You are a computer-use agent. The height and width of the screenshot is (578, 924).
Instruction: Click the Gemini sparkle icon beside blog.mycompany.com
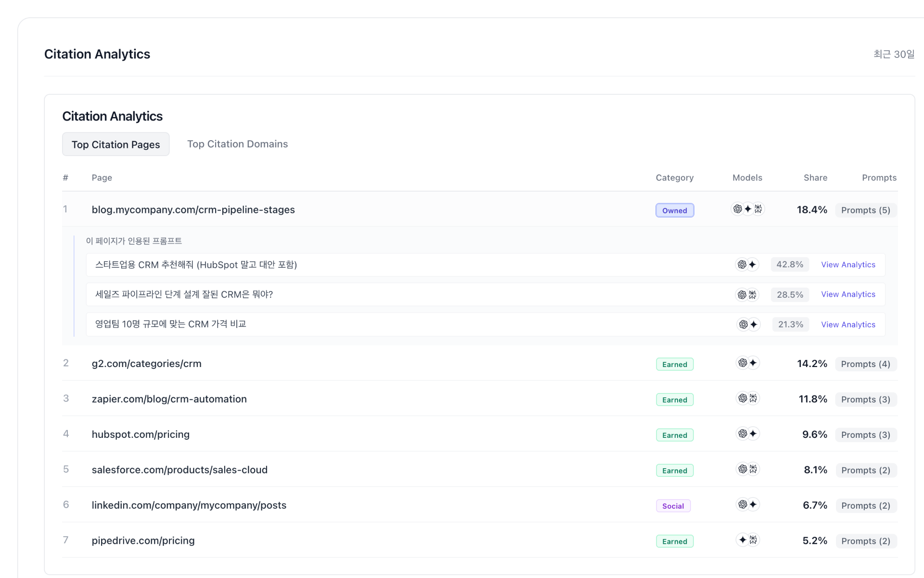coord(747,209)
